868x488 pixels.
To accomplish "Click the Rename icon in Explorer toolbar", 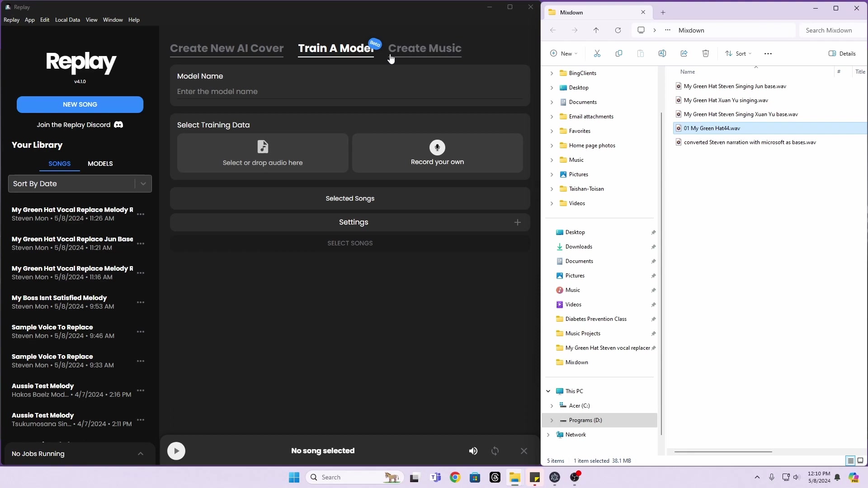I will [x=662, y=53].
